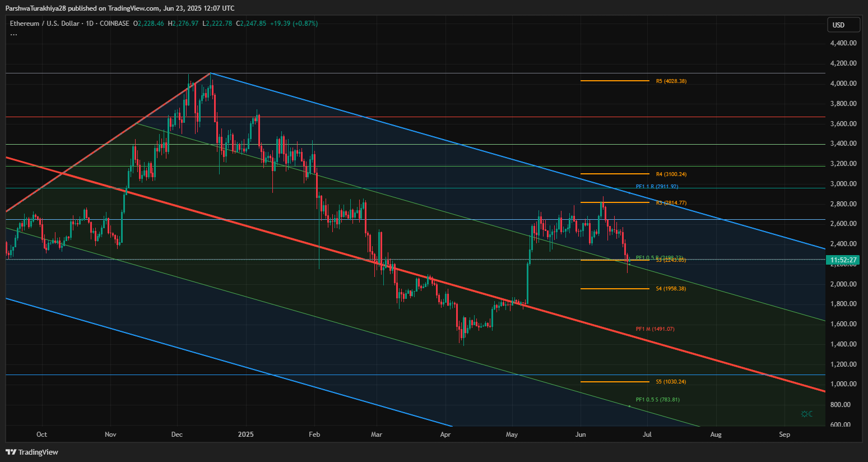Select the R5 (4028.38) pivot label
This screenshot has width=868, height=462.
tap(671, 81)
